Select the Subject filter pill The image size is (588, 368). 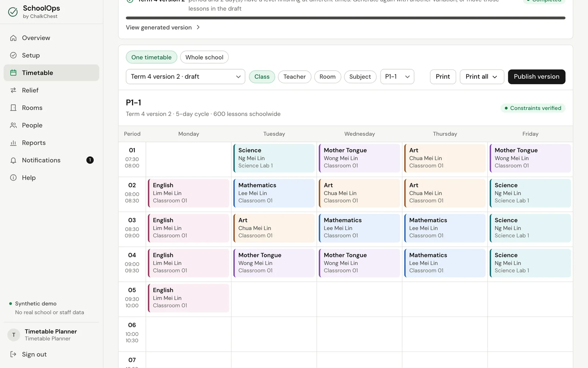pos(360,77)
